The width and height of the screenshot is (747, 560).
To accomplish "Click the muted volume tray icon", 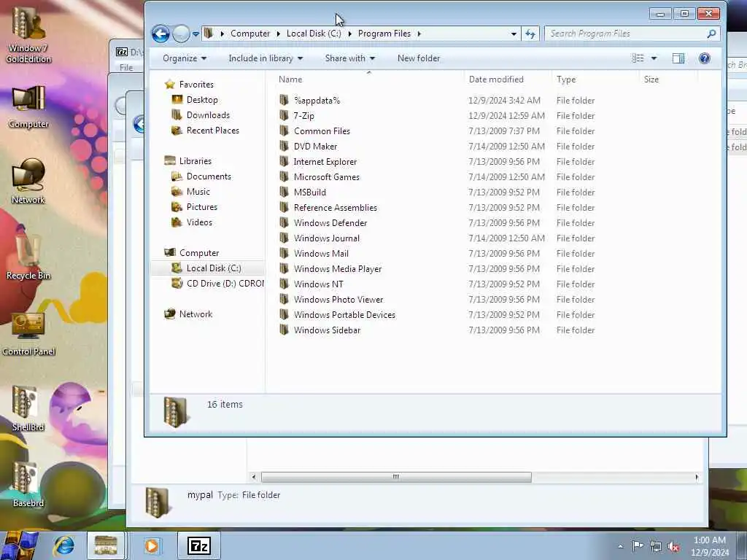I will [x=673, y=547].
